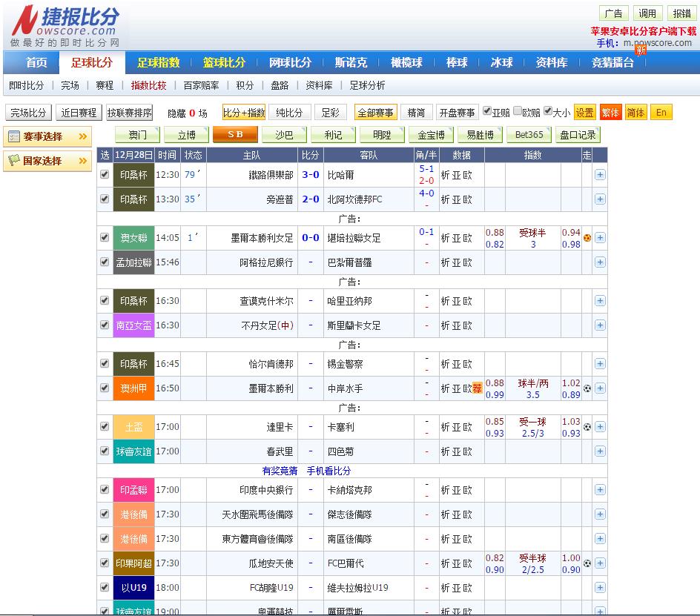700x616 pixels.
Task: Click the 近日赛程 button
Action: pyautogui.click(x=79, y=113)
